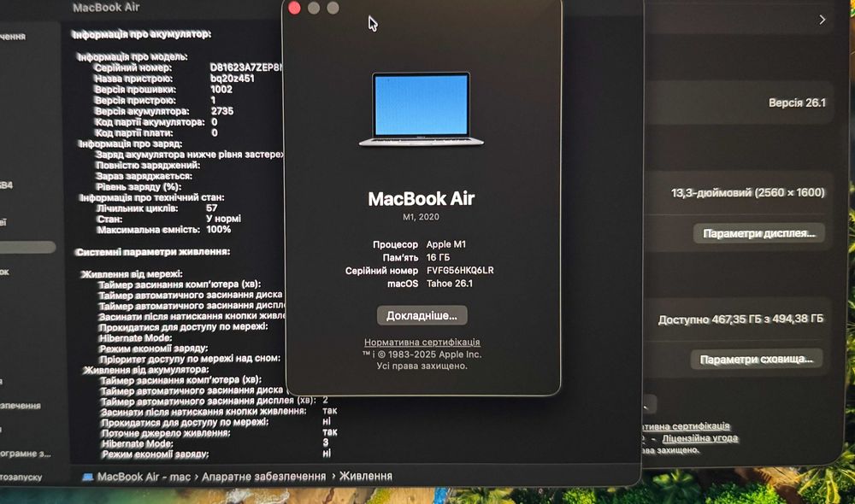Click the MacBook Air title in About window
Image resolution: width=855 pixels, height=504 pixels.
tap(421, 198)
